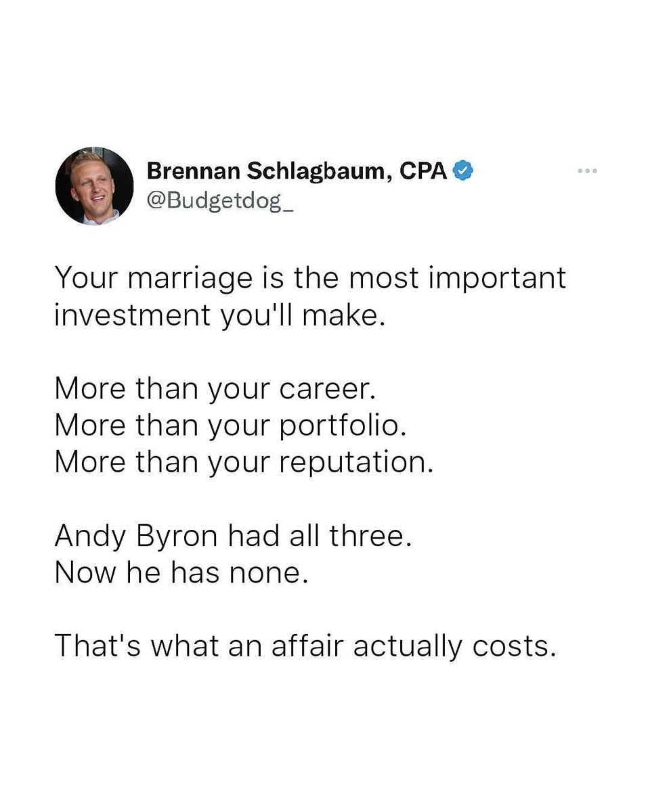Open the Brennan Schlagbaum, CPA display name
The width and height of the screenshot is (650, 812).
[297, 172]
